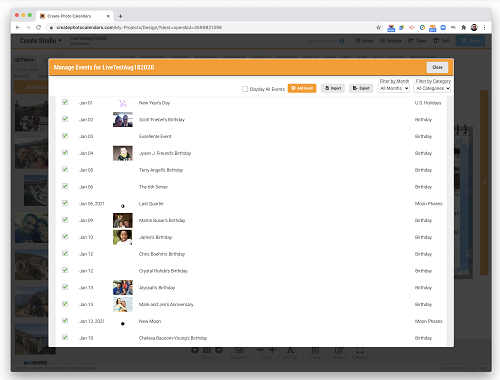Toggle checkbox for Jan 16 birthday event
Viewport: 500px width, 380px height.
pos(65,337)
